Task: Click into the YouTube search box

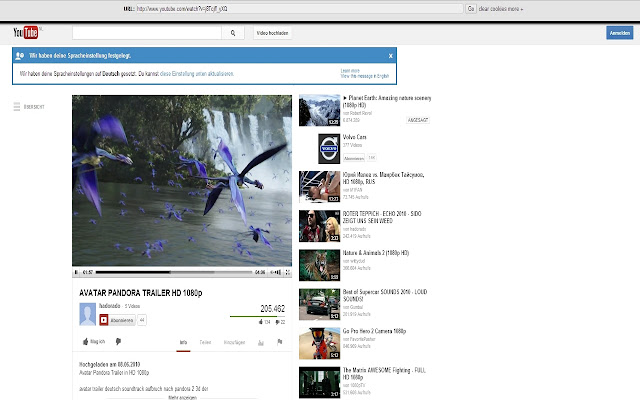Action: 147,33
